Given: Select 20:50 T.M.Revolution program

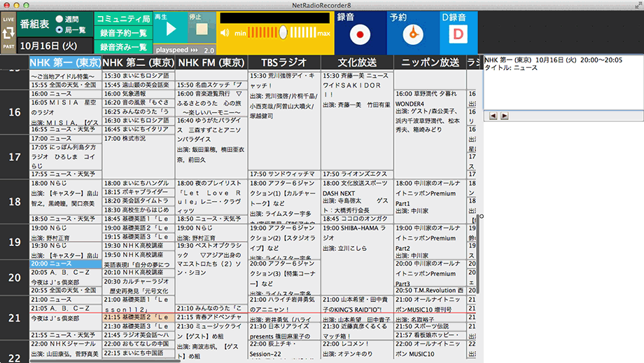Looking at the screenshot, I should [x=430, y=291].
